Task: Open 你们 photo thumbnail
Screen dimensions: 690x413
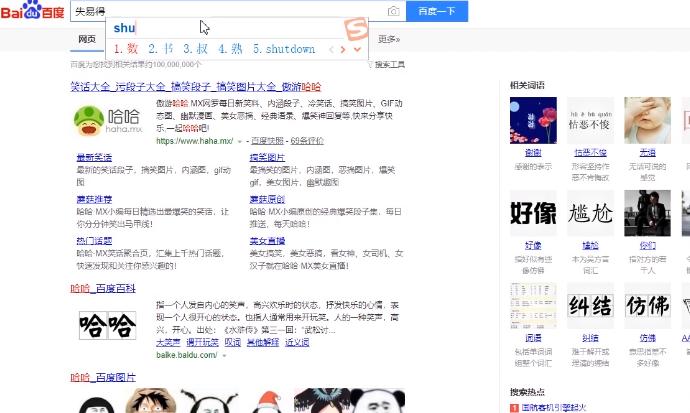Action: tap(647, 213)
